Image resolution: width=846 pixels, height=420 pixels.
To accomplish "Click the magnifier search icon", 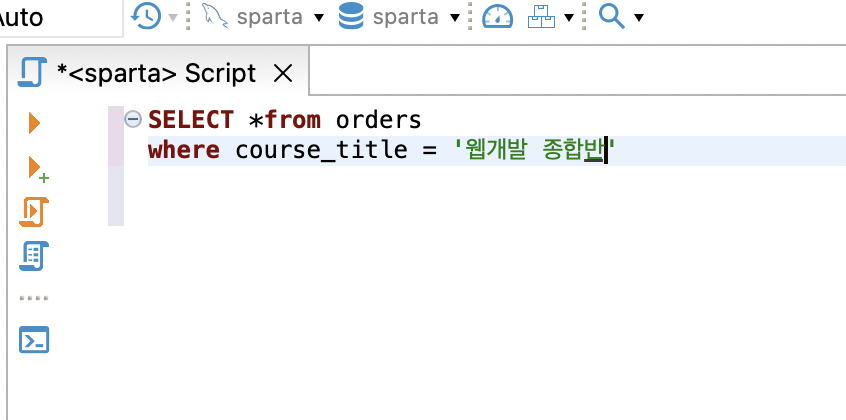I will coord(612,17).
